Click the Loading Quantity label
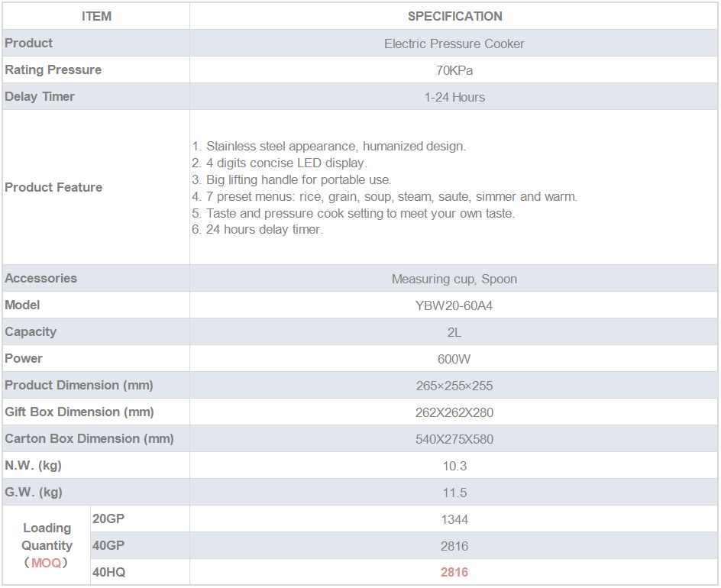 (x=47, y=537)
